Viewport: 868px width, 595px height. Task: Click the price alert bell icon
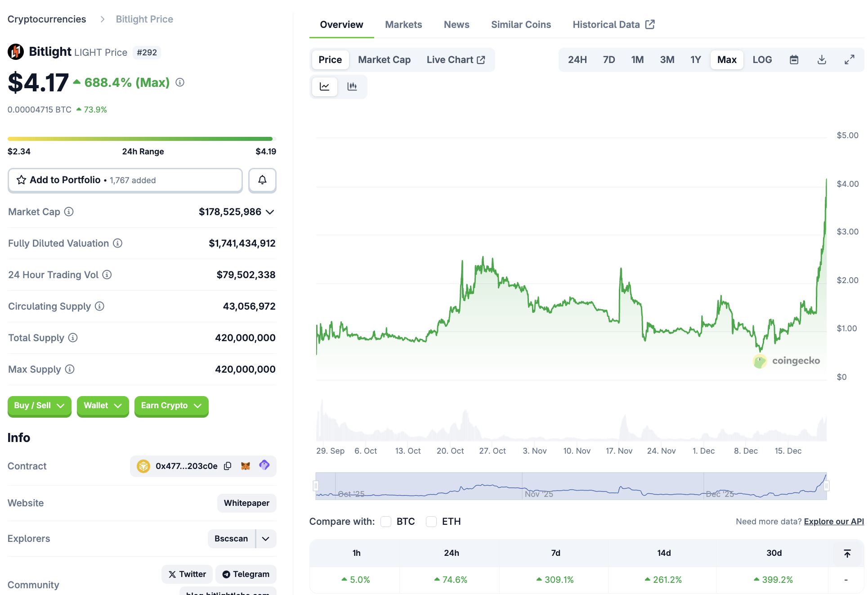coord(262,180)
